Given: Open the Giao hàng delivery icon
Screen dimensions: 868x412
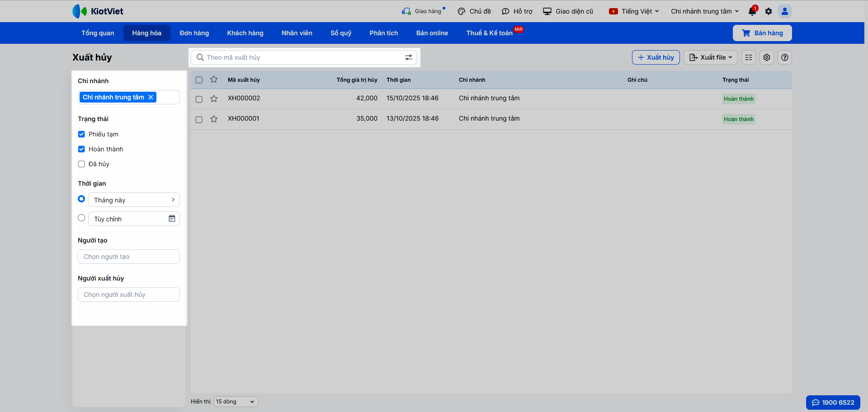Looking at the screenshot, I should [406, 11].
